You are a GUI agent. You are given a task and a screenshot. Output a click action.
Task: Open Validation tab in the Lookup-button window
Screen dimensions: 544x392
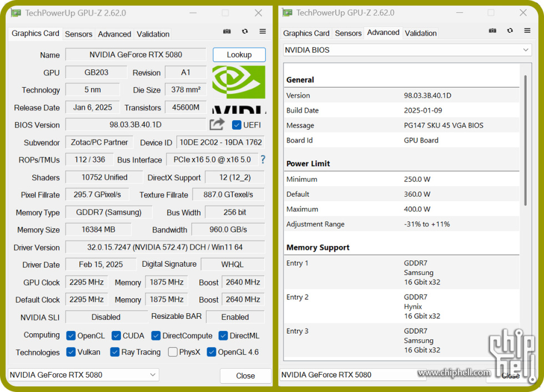point(153,34)
